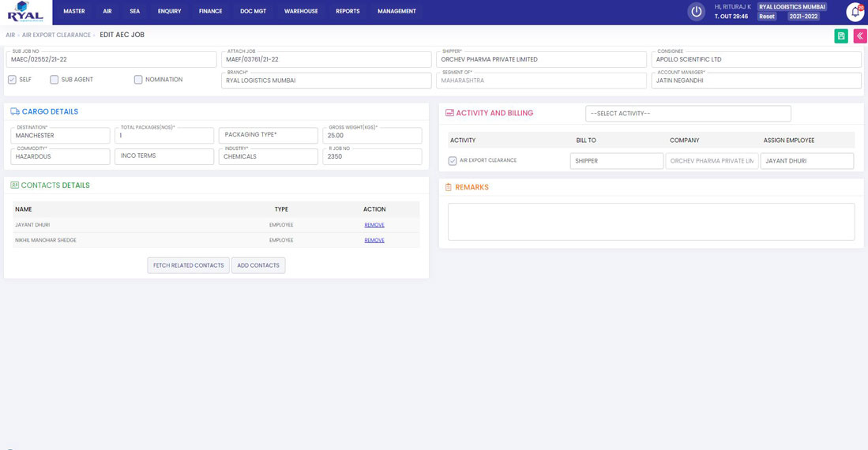The width and height of the screenshot is (868, 450).
Task: Click the 2021-2022 year badge
Action: point(803,17)
